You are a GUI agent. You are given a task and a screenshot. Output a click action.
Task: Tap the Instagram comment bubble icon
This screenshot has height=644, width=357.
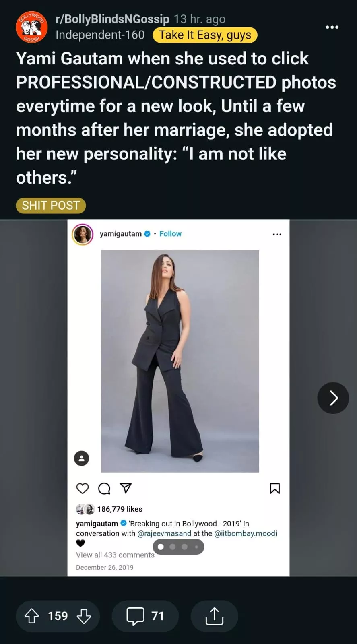pyautogui.click(x=104, y=488)
